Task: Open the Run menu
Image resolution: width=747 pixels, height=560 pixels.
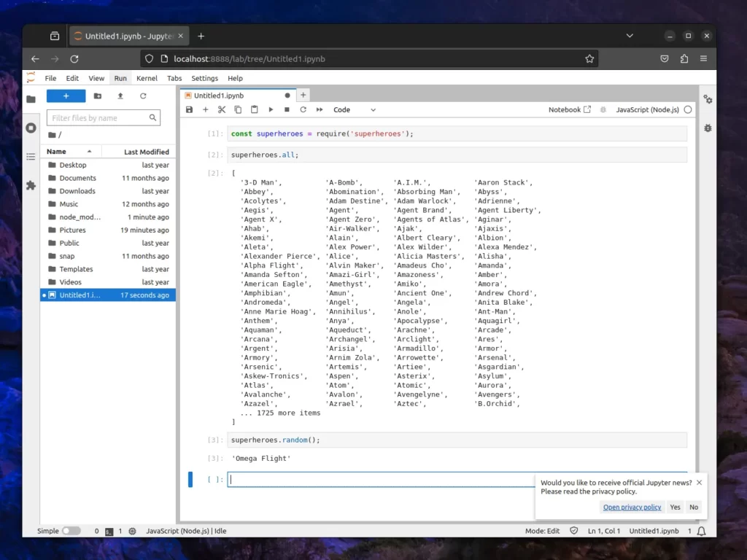Action: point(120,78)
